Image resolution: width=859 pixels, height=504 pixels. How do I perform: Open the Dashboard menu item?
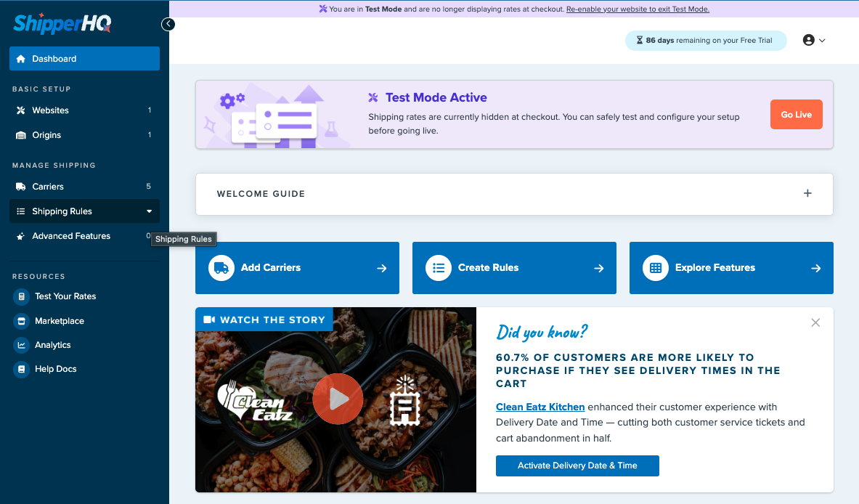pos(84,59)
